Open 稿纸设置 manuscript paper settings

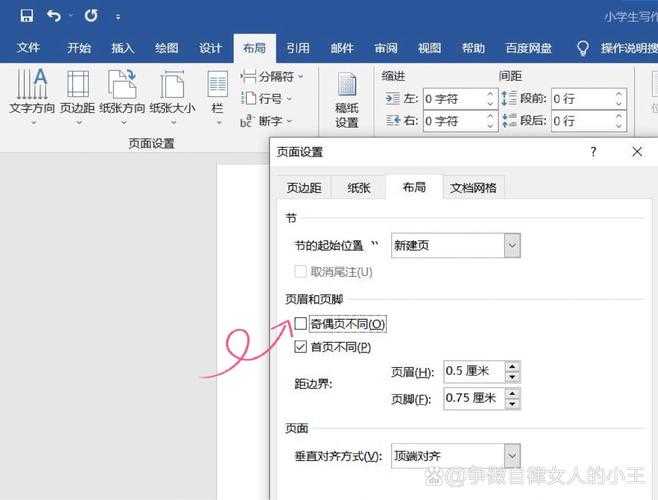347,100
